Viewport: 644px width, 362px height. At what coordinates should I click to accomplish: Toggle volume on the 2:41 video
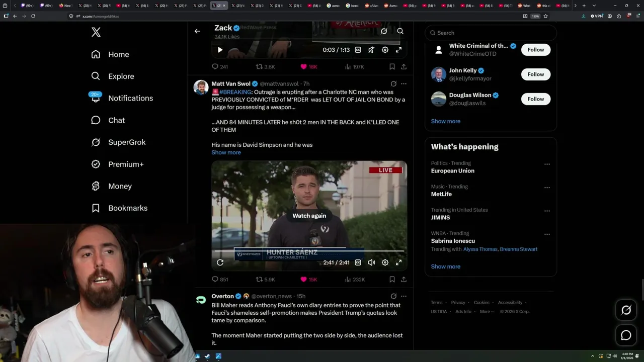[371, 262]
